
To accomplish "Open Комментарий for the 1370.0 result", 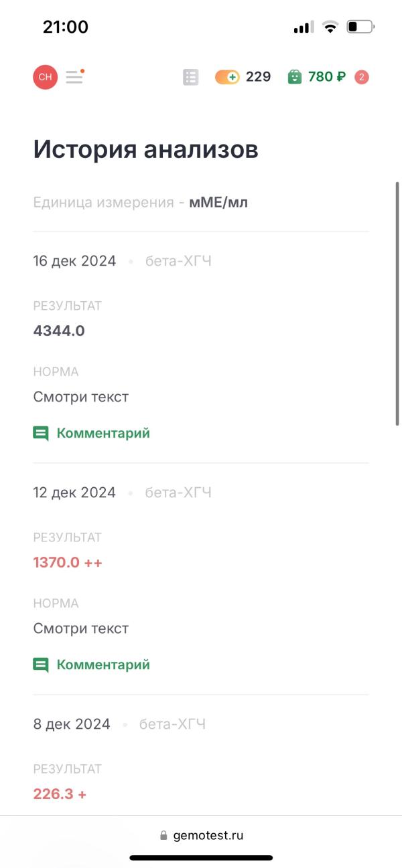I will point(103,665).
